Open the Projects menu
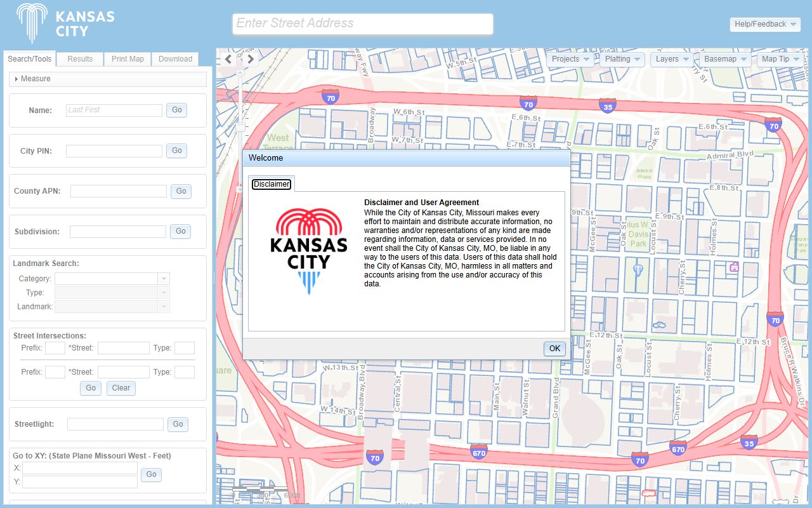The image size is (812, 508). 570,59
